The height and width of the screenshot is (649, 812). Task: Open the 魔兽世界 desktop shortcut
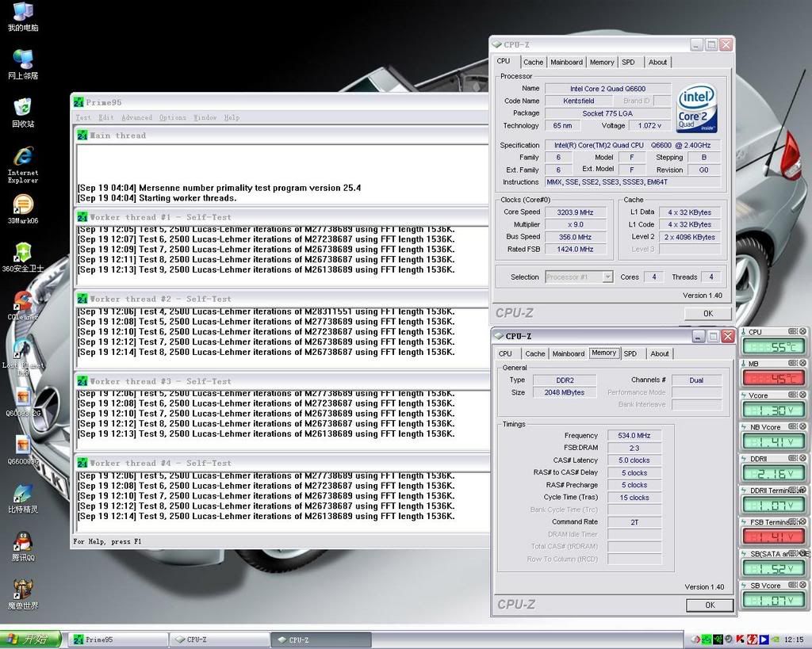(x=23, y=590)
